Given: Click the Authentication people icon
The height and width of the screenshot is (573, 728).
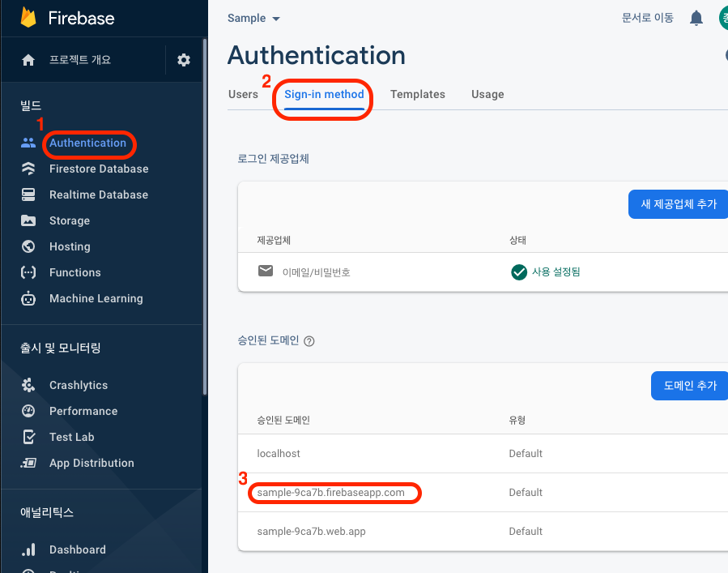Looking at the screenshot, I should coord(28,143).
